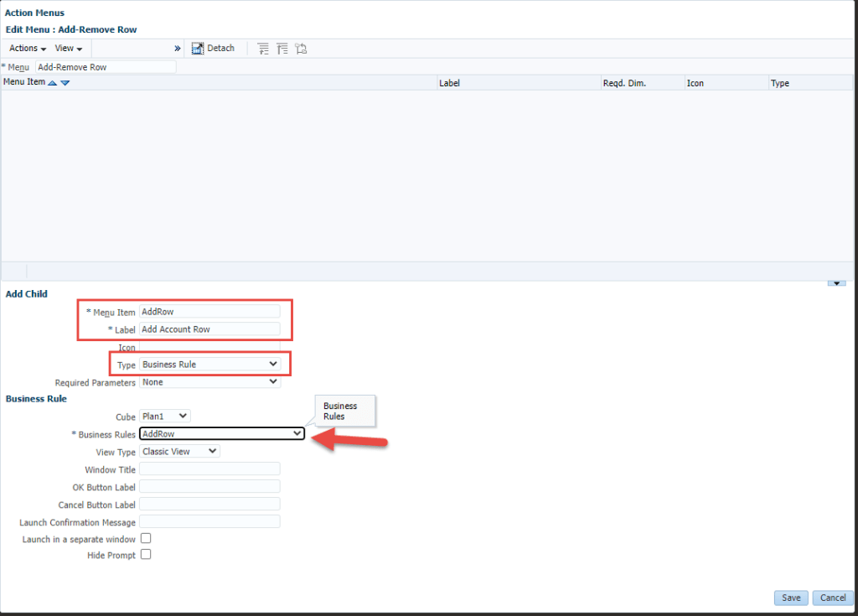Expand the View Type dropdown
Viewport: 858px width, 616px height.
(x=179, y=451)
